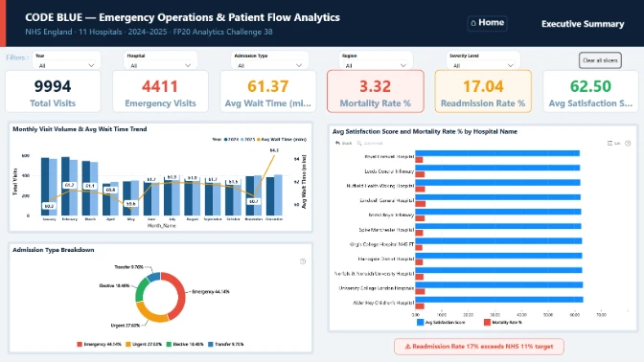Select the Mortality Rate % KPI card
The image size is (644, 362).
tap(375, 91)
